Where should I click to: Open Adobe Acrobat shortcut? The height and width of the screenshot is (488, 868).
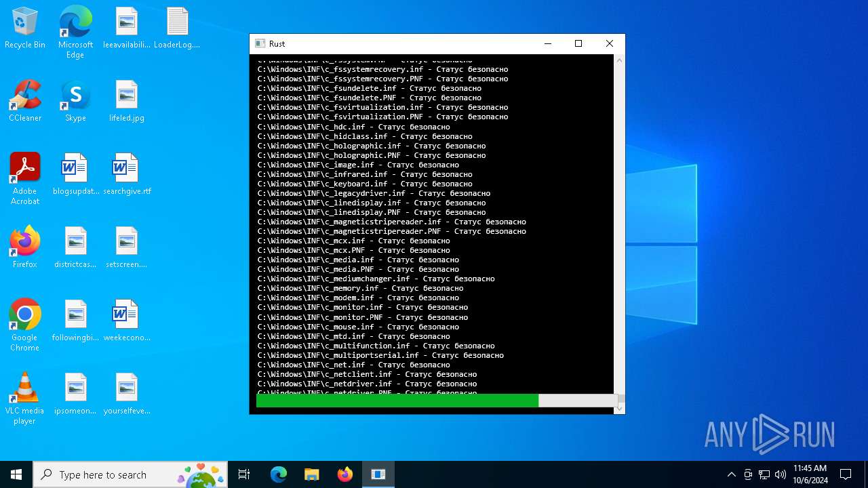tap(25, 179)
